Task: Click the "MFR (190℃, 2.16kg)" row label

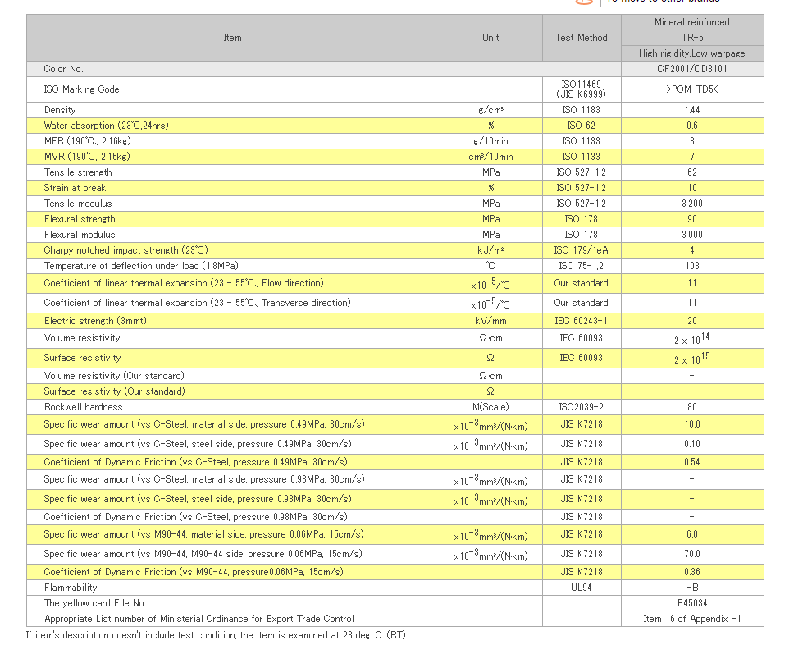Action: pos(88,141)
